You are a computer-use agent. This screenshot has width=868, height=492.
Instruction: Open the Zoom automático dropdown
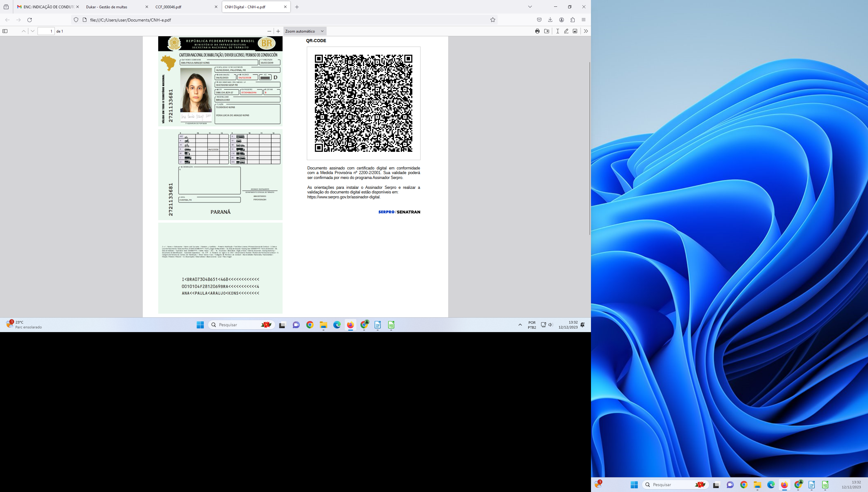(x=305, y=31)
